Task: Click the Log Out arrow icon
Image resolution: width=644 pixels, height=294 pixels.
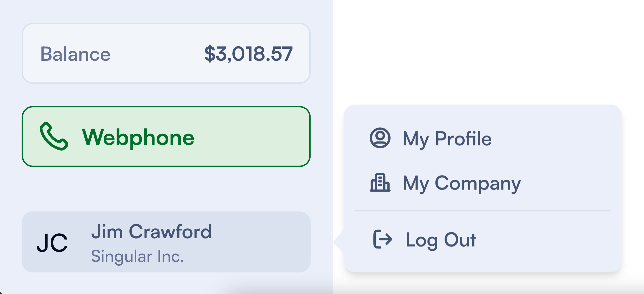Action: click(x=383, y=239)
